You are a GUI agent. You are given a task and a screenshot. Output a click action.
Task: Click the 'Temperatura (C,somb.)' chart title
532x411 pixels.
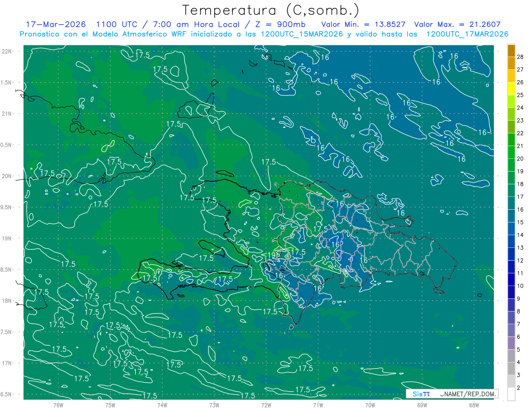tap(271, 11)
